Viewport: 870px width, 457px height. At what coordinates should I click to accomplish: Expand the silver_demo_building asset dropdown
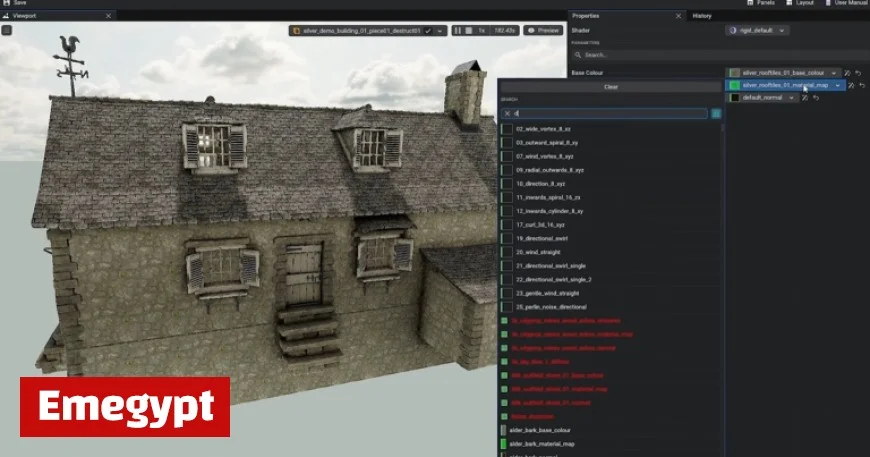click(x=440, y=31)
